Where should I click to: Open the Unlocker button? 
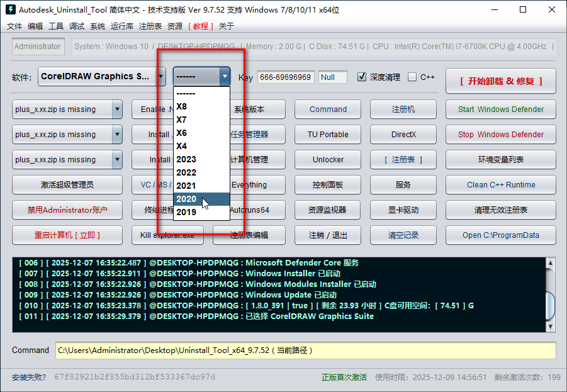[x=328, y=159]
